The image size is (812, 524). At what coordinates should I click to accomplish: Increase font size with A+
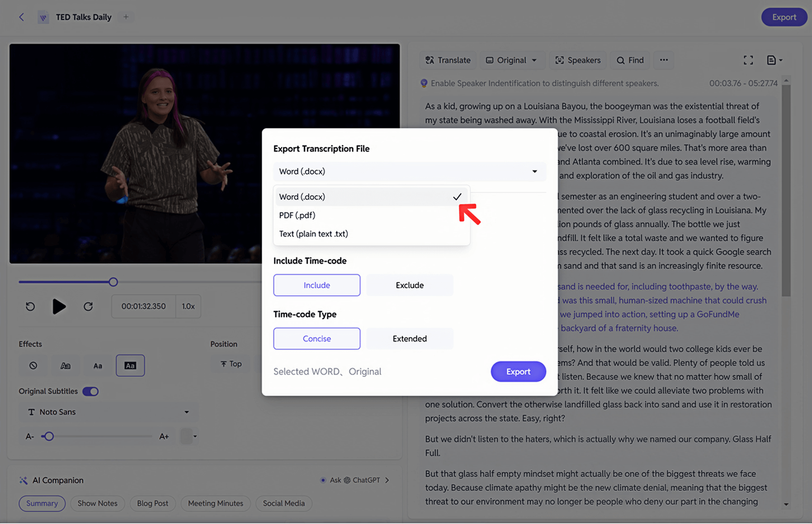[164, 436]
